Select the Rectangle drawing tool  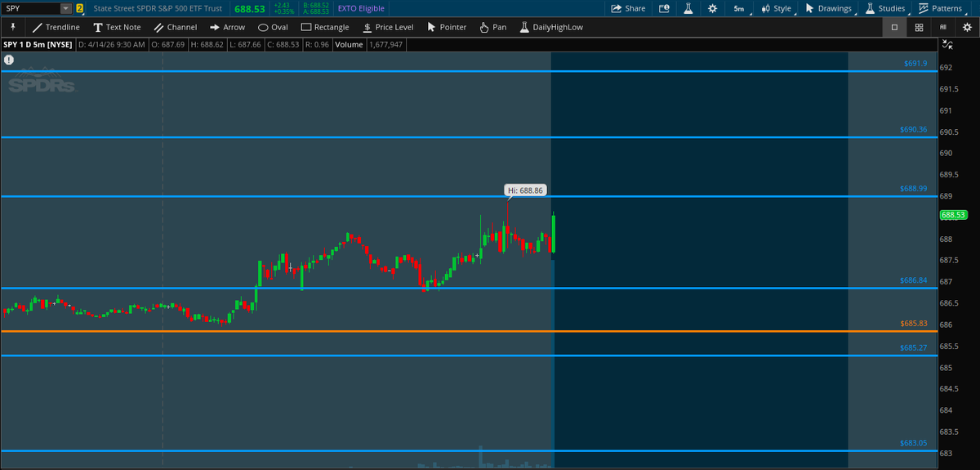pyautogui.click(x=324, y=27)
